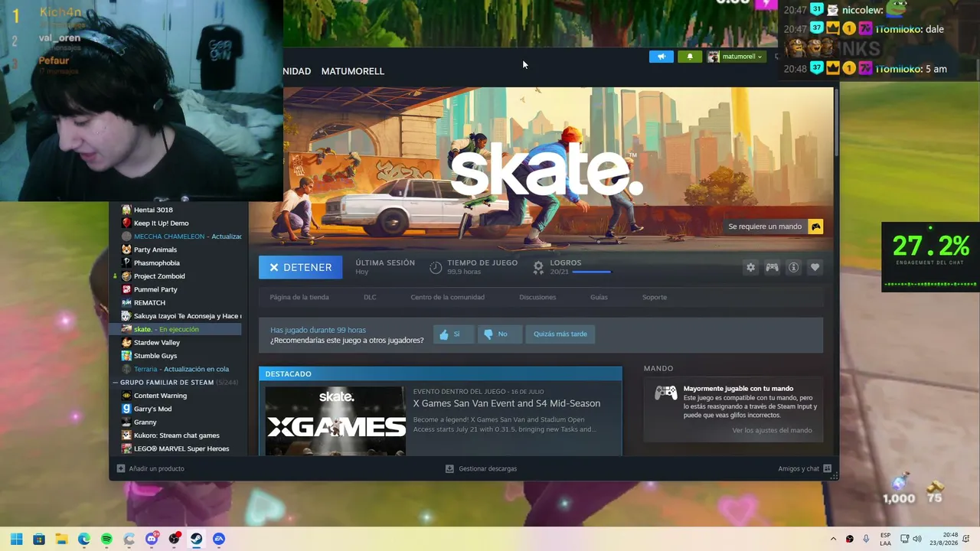Open File Explorer from taskbar
Image resolution: width=980 pixels, height=551 pixels.
pyautogui.click(x=61, y=539)
